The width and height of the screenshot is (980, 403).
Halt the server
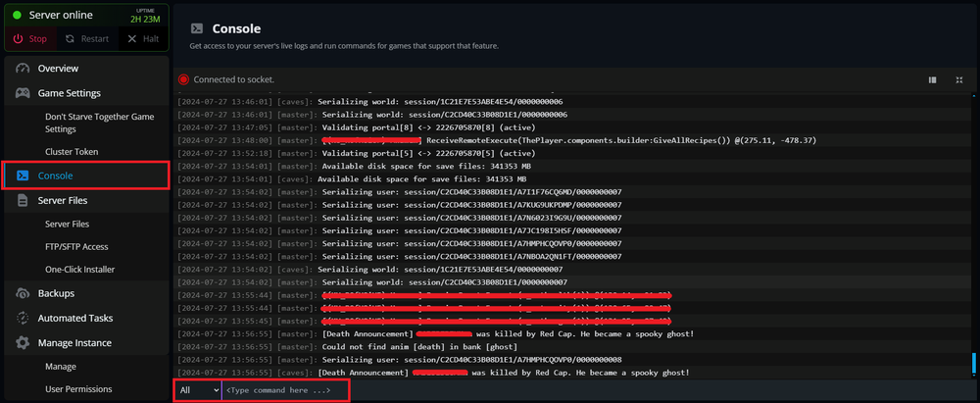pyautogui.click(x=141, y=39)
